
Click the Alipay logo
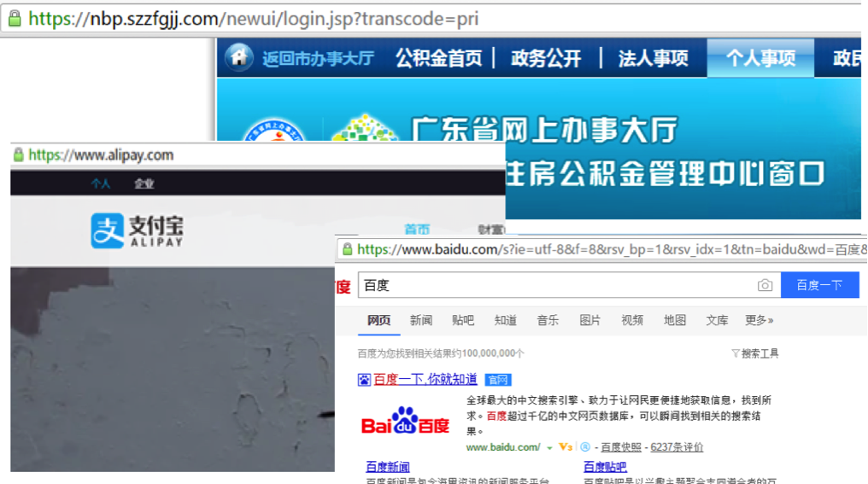point(137,230)
